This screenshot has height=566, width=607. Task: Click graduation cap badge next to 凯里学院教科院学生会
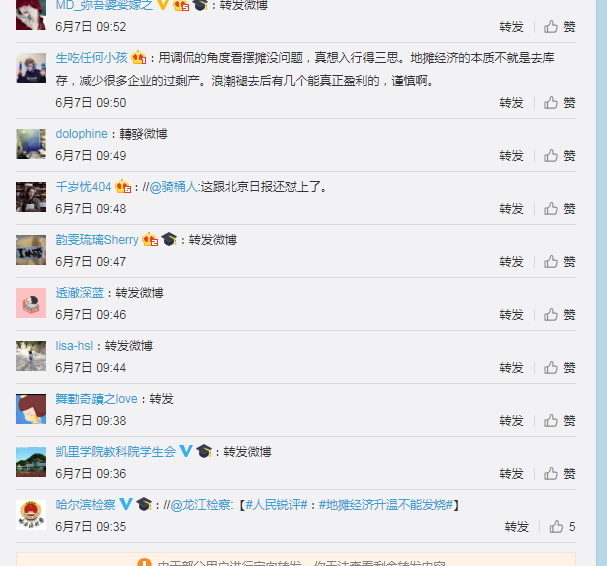click(204, 451)
